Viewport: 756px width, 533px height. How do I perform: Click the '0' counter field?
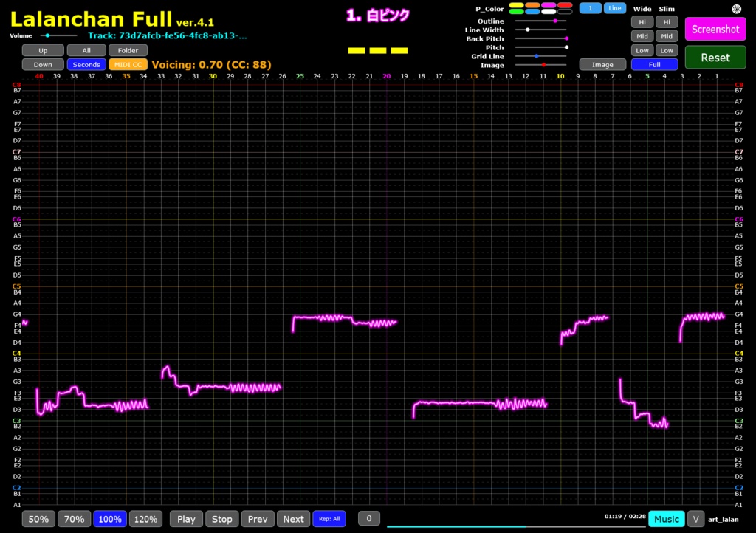pyautogui.click(x=369, y=518)
